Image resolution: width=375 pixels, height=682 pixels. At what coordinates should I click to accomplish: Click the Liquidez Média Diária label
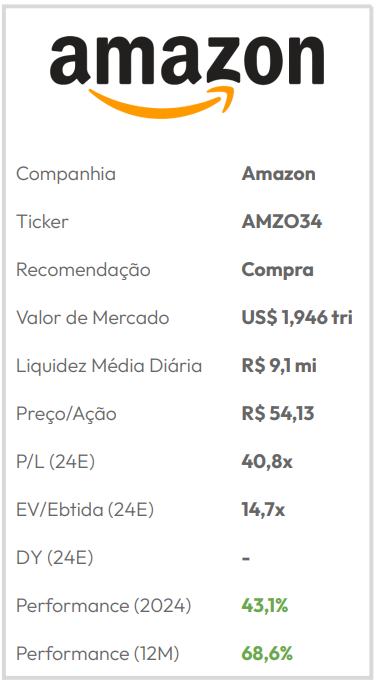click(109, 366)
